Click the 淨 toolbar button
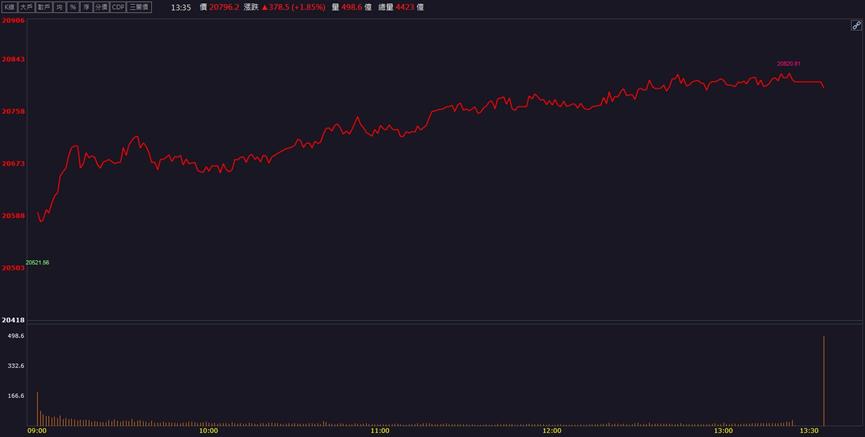Image resolution: width=865 pixels, height=437 pixels. tap(86, 7)
